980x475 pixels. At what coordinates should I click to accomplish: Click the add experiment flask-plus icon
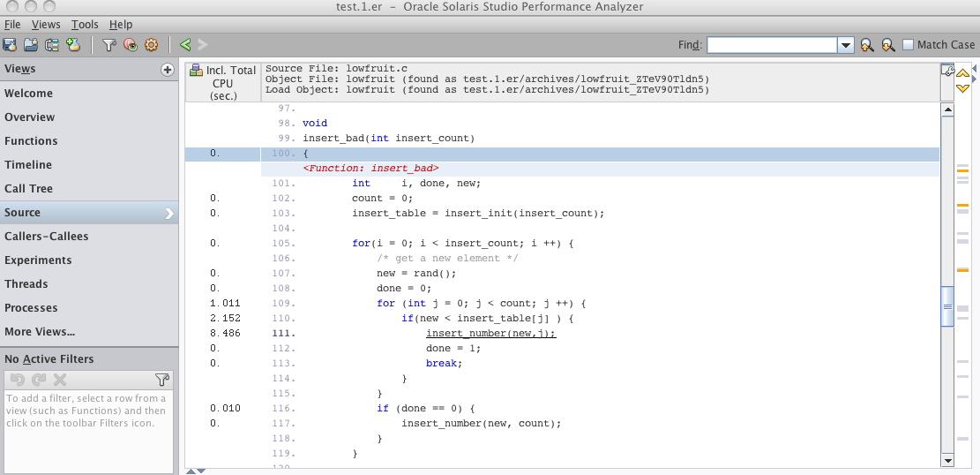coord(73,44)
